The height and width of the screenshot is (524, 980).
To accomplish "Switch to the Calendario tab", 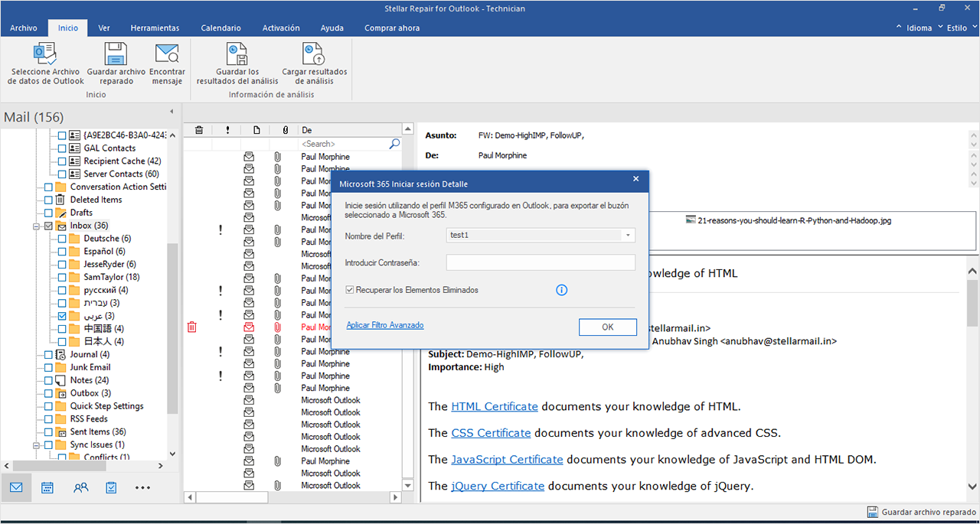I will click(x=220, y=28).
